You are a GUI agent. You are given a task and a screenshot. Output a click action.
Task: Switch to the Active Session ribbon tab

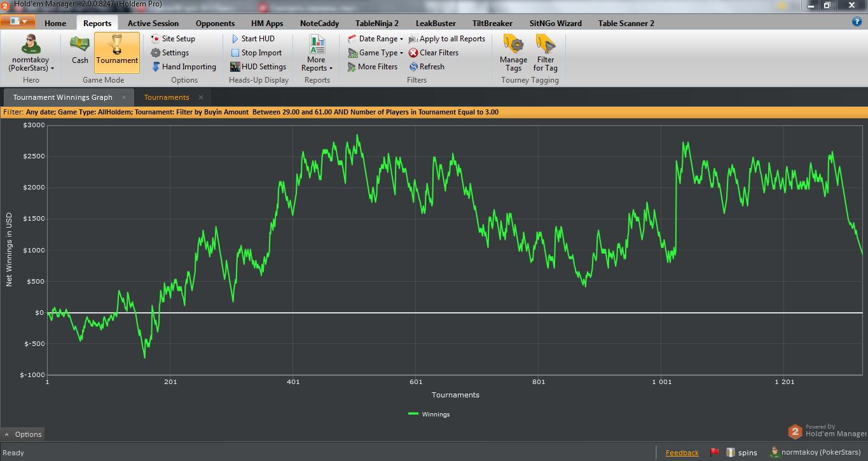point(153,24)
